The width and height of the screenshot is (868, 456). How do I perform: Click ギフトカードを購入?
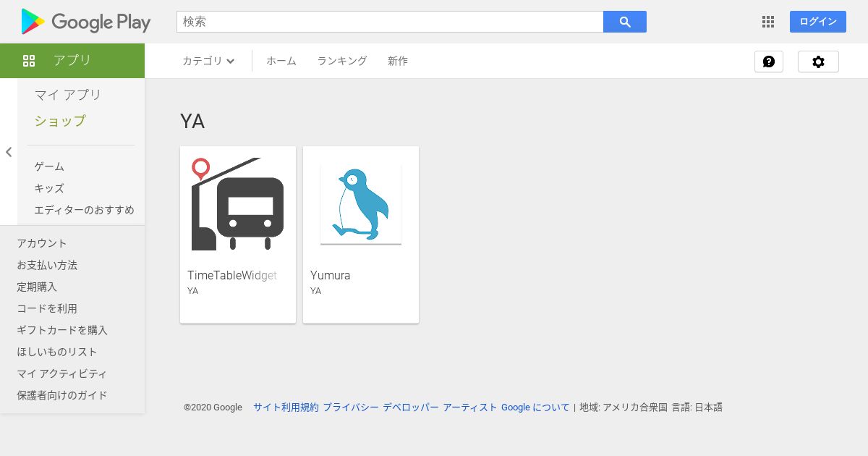click(x=62, y=330)
